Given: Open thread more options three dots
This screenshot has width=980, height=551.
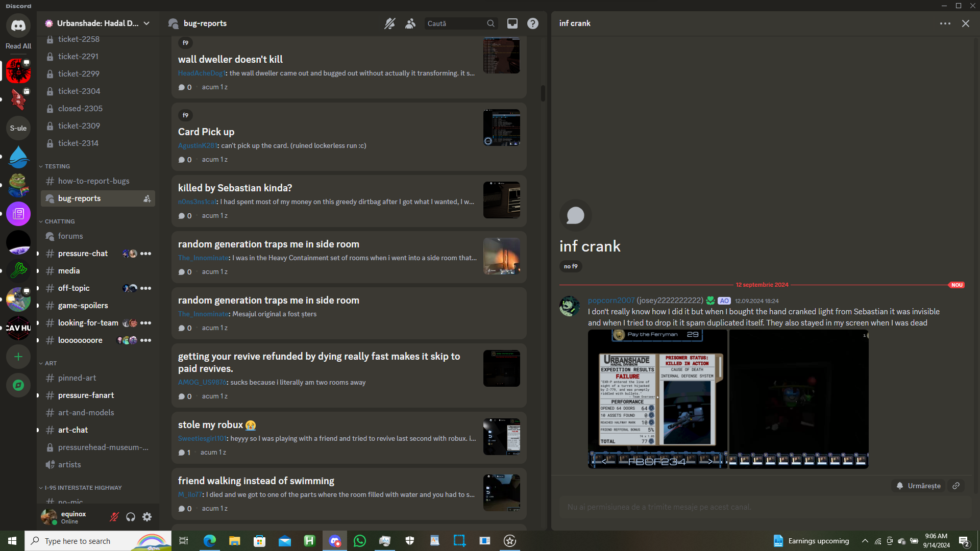Looking at the screenshot, I should [945, 23].
